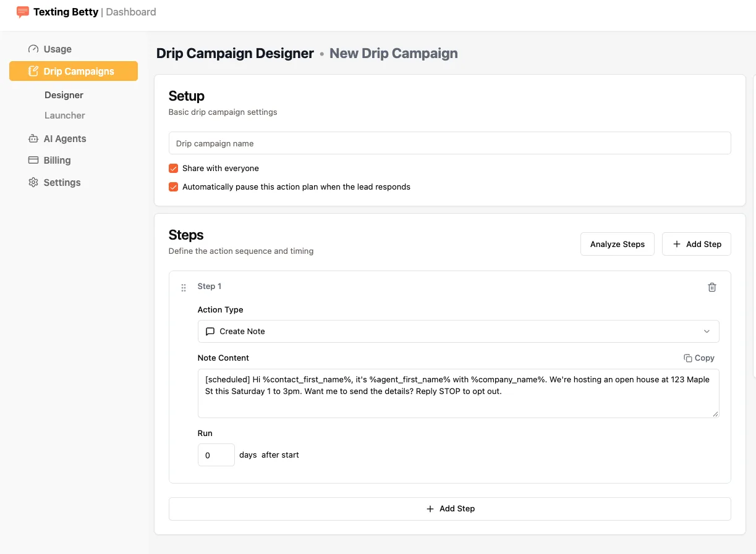The width and height of the screenshot is (756, 554).
Task: Click the Run days number field
Action: tap(216, 455)
